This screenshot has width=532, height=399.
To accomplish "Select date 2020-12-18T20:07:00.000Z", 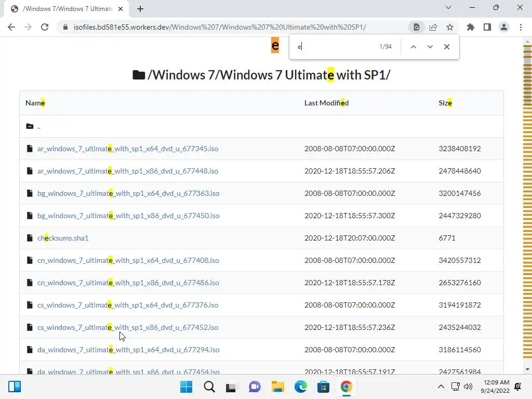I will coord(350,238).
